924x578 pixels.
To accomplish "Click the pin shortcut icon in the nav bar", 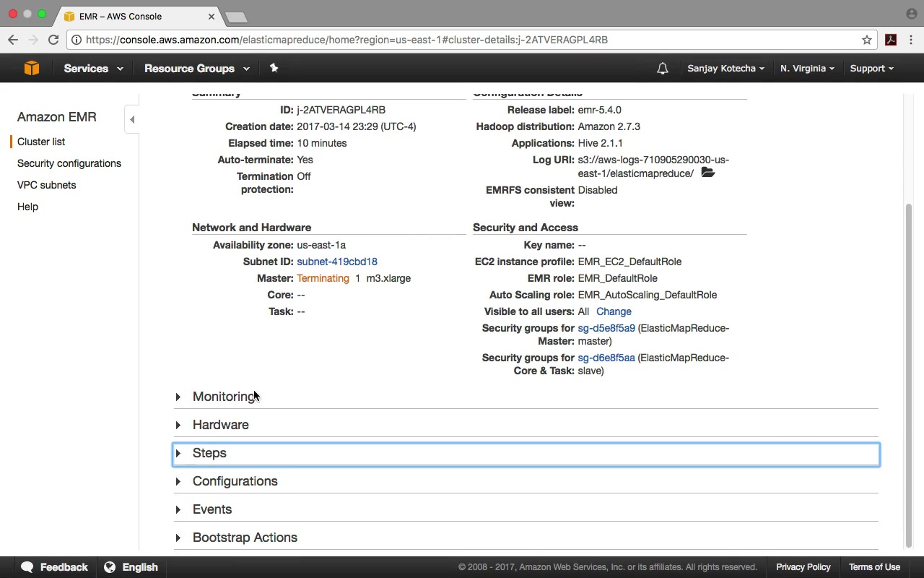I will coord(274,68).
